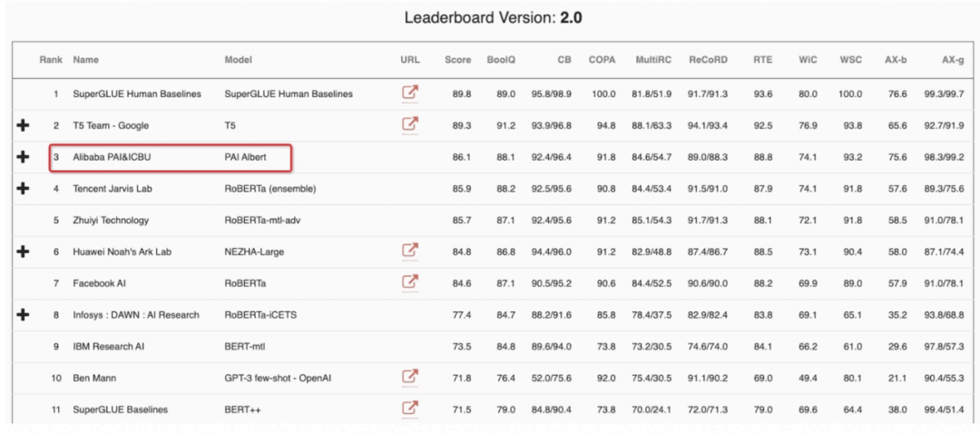Click the T5 model cell

[x=230, y=125]
